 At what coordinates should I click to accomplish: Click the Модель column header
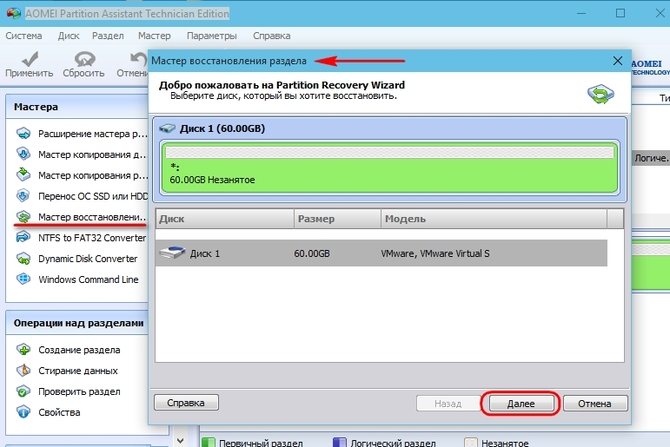click(494, 219)
